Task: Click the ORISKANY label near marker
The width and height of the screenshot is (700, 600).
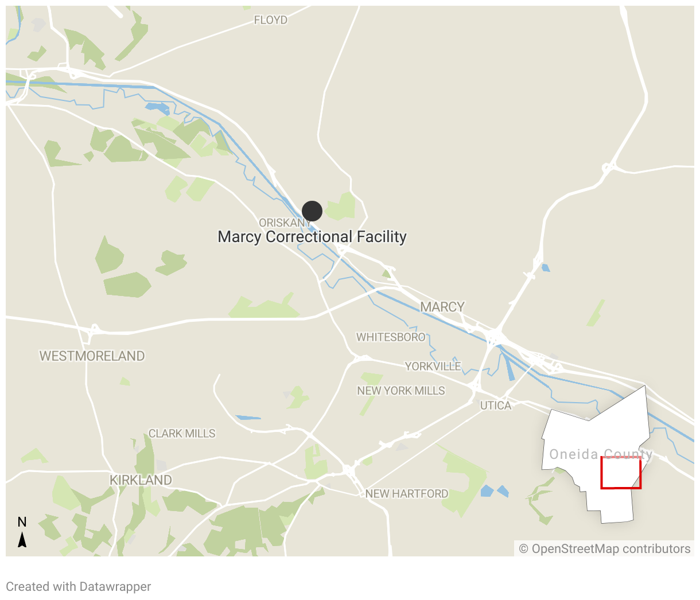Action: 285,223
